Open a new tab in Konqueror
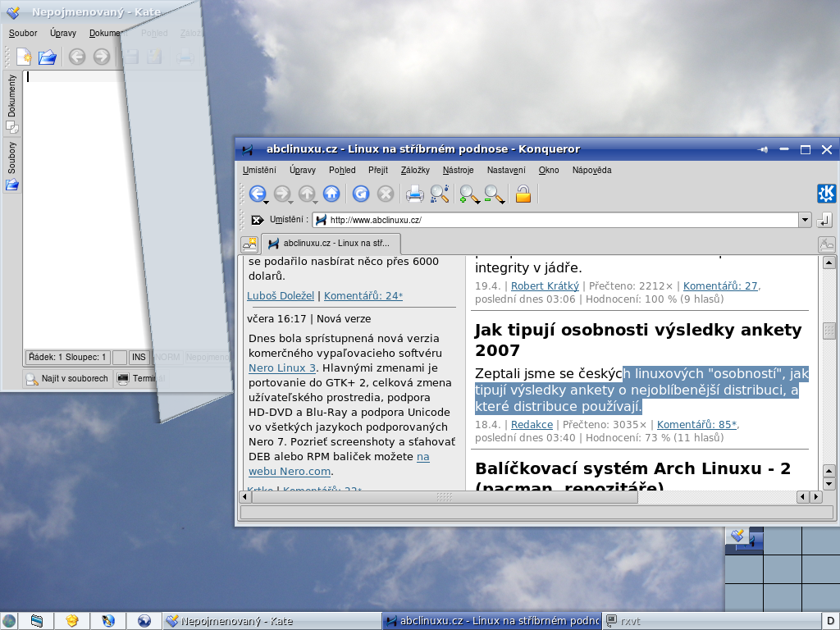 point(249,244)
